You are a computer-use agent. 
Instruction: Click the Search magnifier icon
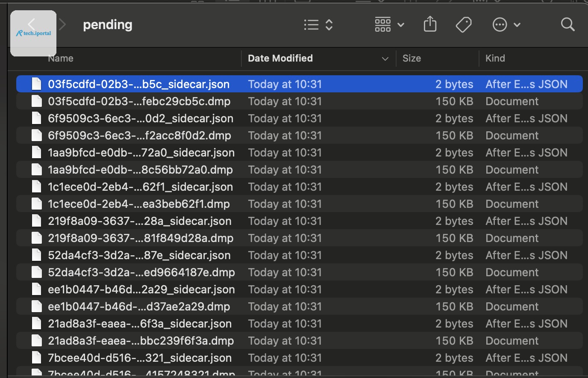tap(567, 24)
